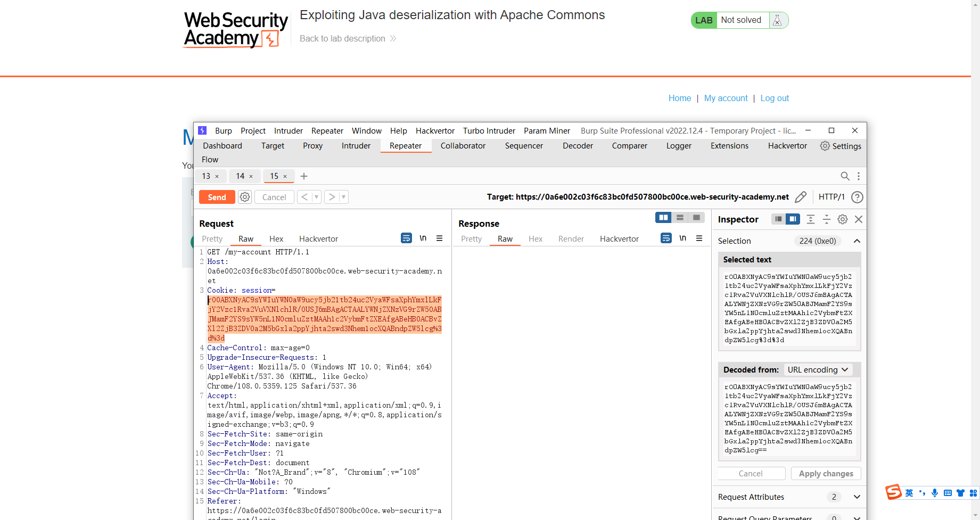Edit target with the pencil icon
Screen dimensions: 980x520
click(x=801, y=197)
